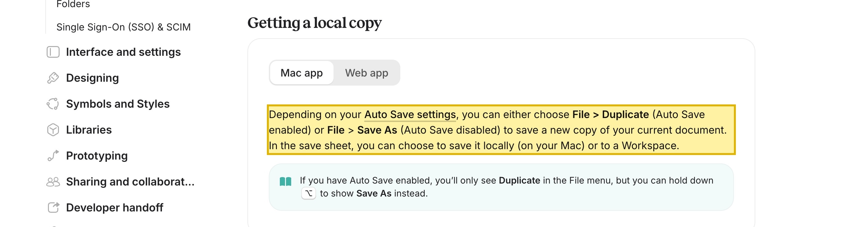Switch to the Web app tab
The image size is (868, 227).
366,73
